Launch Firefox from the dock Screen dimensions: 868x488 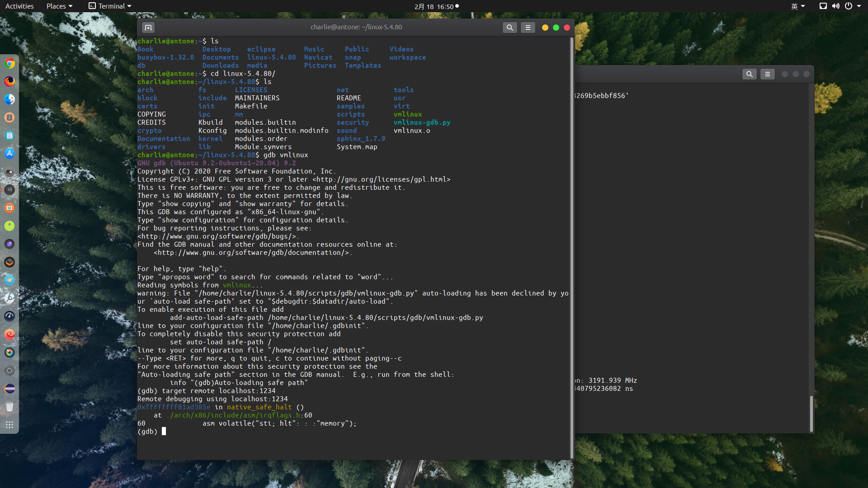pyautogui.click(x=9, y=82)
